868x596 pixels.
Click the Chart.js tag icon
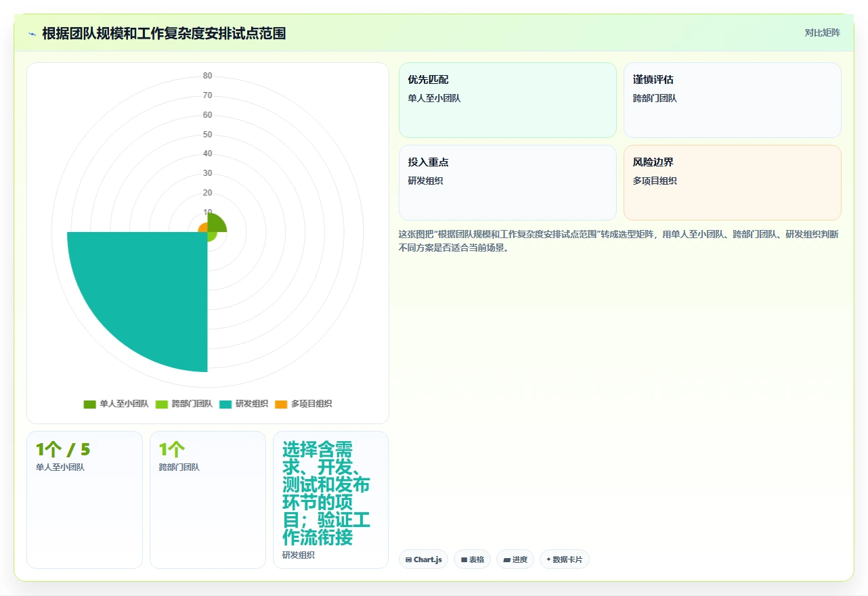(x=408, y=559)
